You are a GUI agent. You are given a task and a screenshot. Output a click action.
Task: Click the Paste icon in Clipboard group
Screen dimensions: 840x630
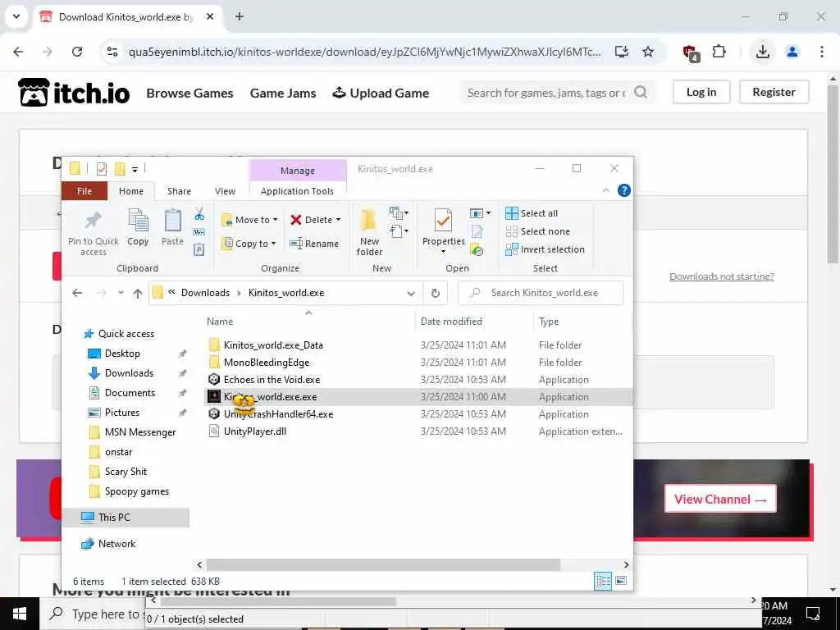172,220
